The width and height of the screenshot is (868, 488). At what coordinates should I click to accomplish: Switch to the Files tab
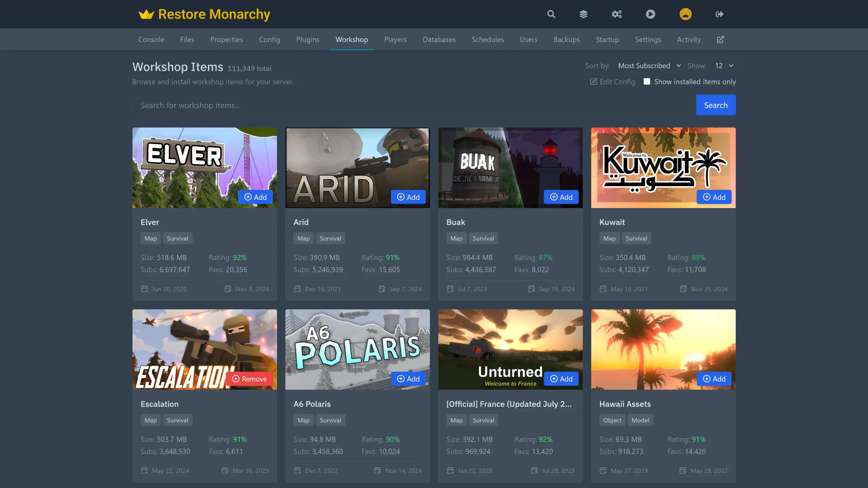187,39
